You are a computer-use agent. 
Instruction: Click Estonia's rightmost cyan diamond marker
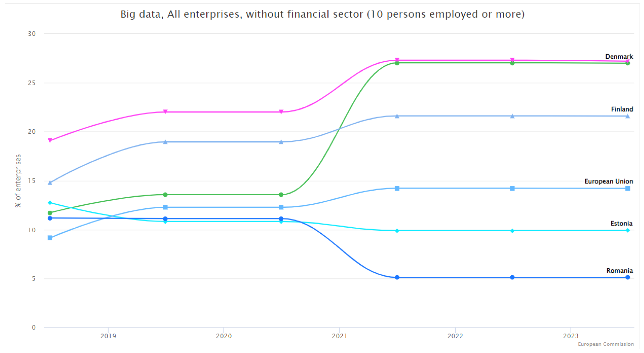(628, 230)
